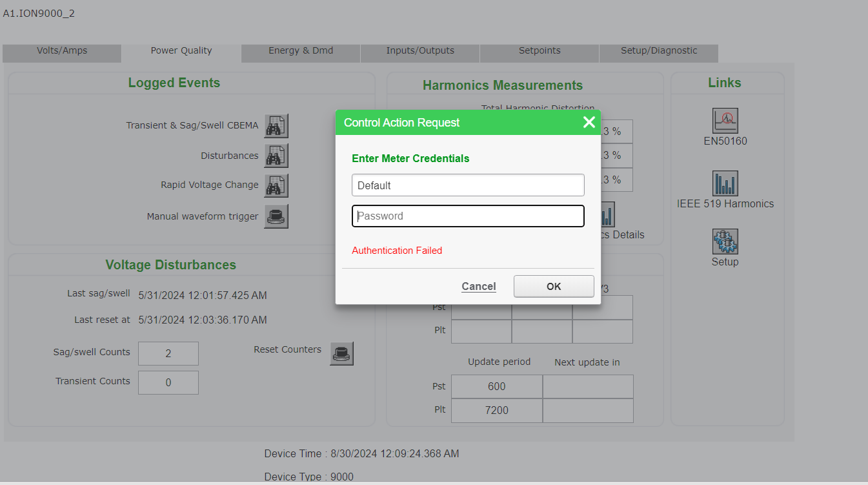Open the Disturbances log binoculars icon

pos(276,156)
